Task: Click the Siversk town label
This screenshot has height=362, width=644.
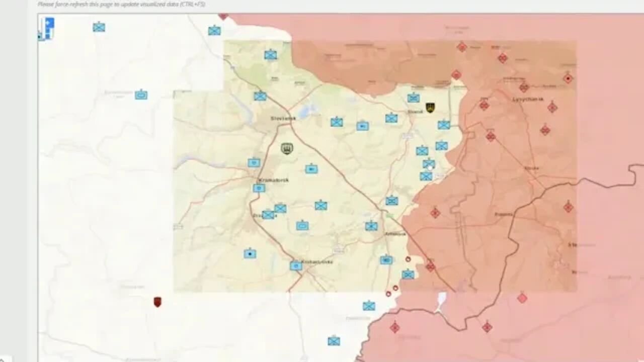Action: click(x=416, y=112)
